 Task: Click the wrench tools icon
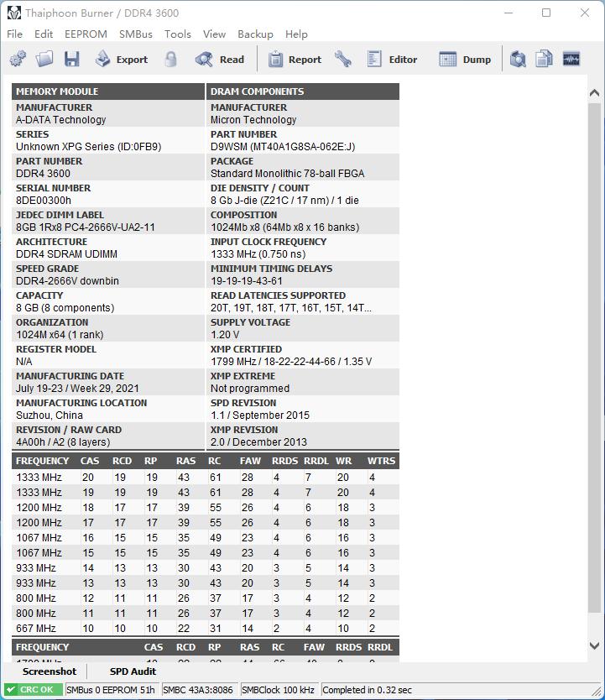[x=342, y=59]
